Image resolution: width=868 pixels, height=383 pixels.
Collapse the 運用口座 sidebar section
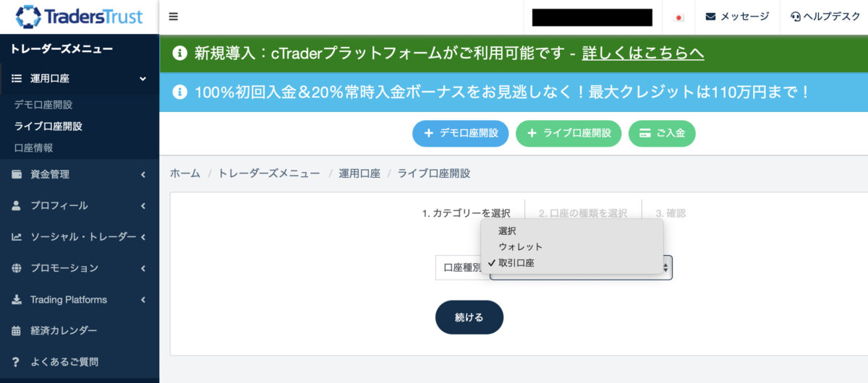click(x=142, y=79)
